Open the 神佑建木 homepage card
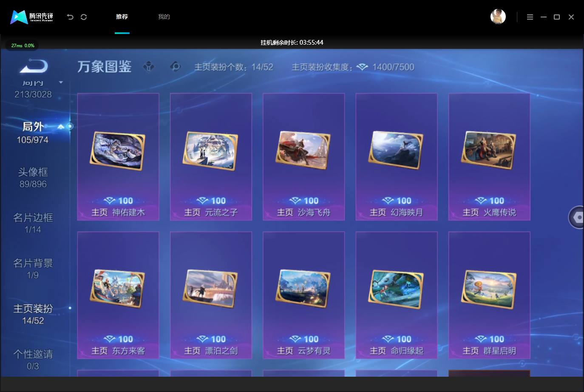 tap(118, 157)
